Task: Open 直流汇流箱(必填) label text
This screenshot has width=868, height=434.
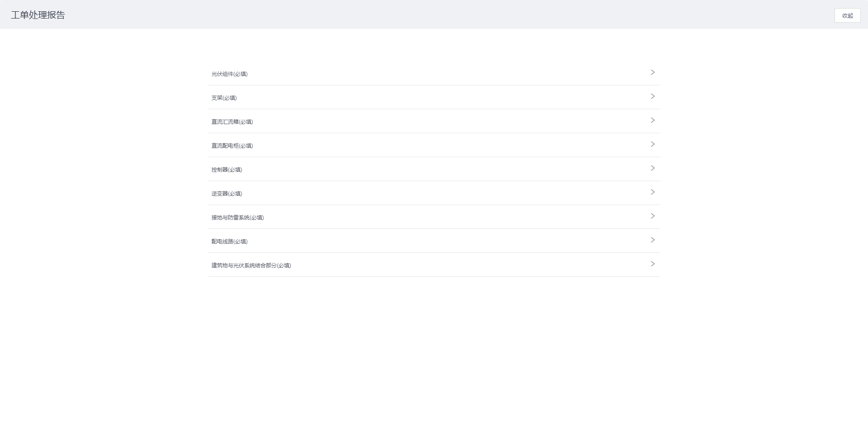Action: pos(232,122)
